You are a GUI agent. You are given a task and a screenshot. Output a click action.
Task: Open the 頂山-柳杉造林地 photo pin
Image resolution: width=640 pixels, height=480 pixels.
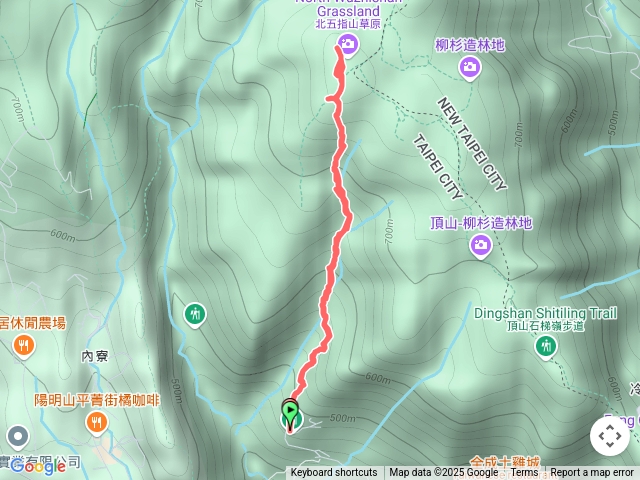pos(480,245)
